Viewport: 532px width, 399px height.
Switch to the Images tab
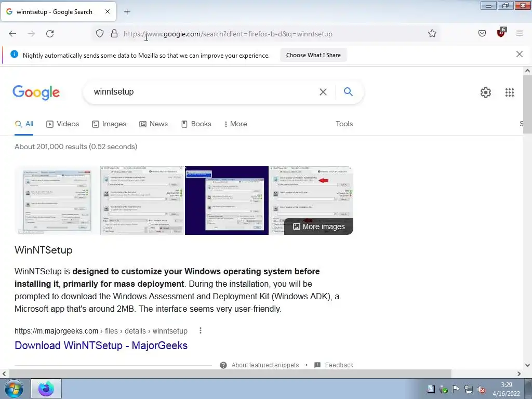[x=109, y=124]
